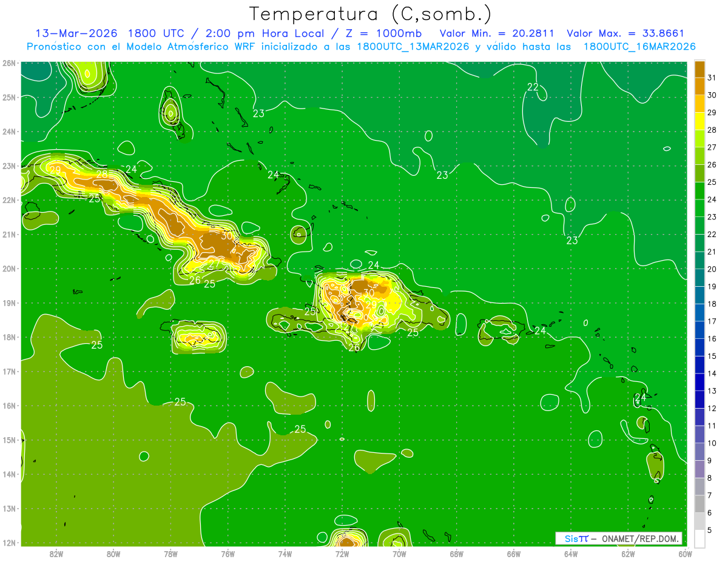The height and width of the screenshot is (562, 728).
Task: Click the '23' contour label near 25N 75W
Action: tap(258, 113)
